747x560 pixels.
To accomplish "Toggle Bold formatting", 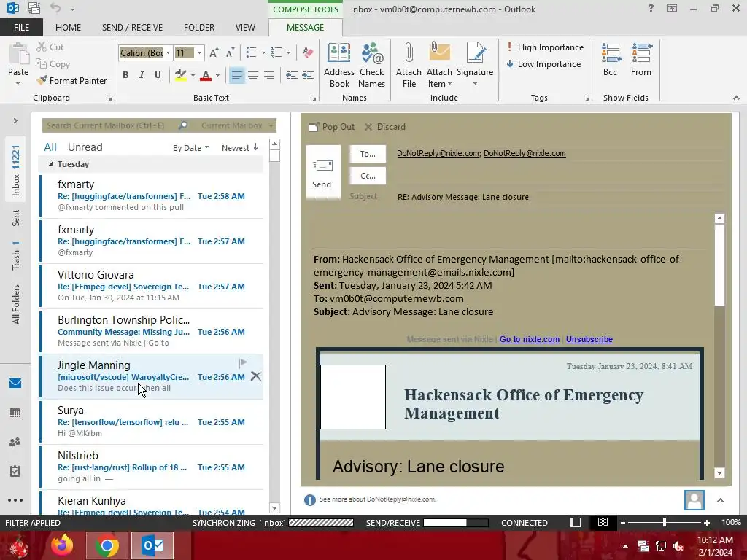I will click(125, 75).
